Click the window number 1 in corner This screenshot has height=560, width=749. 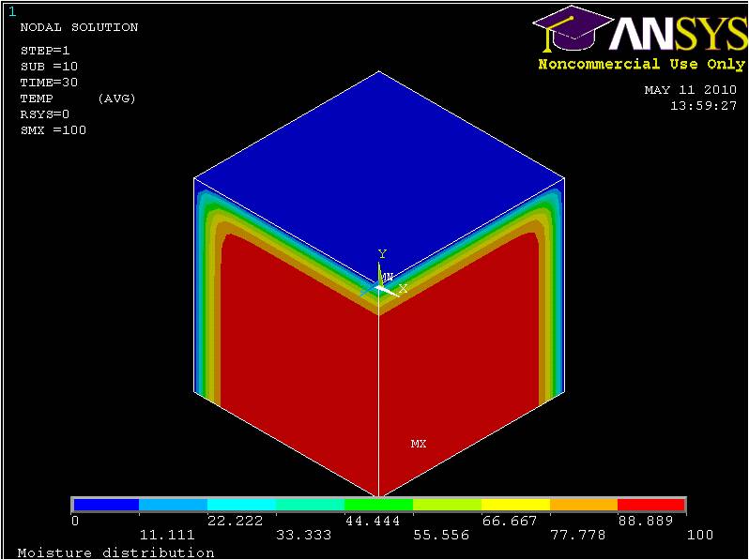(12, 11)
